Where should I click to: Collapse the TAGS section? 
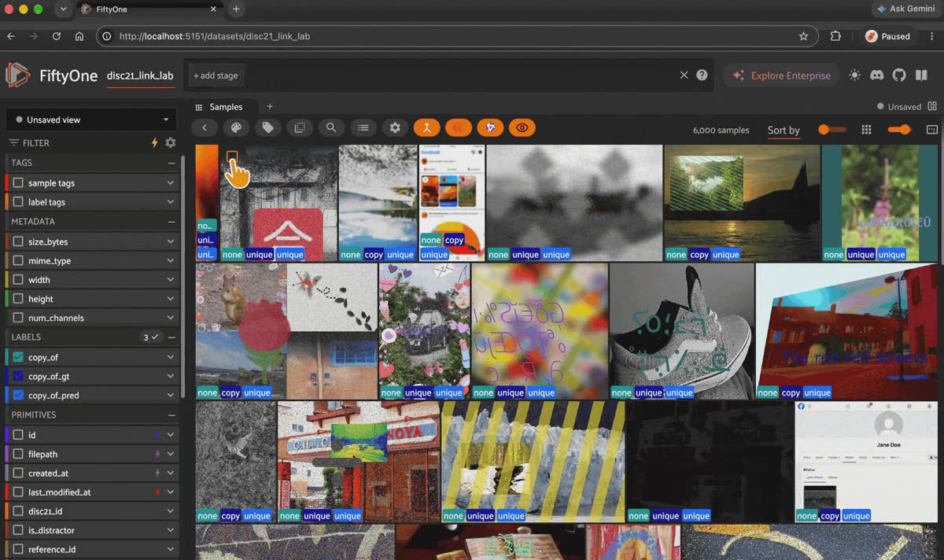pos(171,163)
